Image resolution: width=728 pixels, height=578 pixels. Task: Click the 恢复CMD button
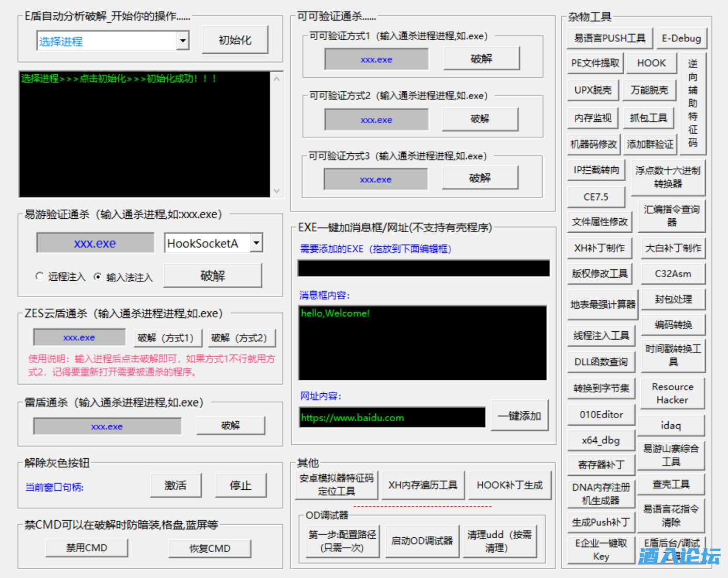[210, 549]
